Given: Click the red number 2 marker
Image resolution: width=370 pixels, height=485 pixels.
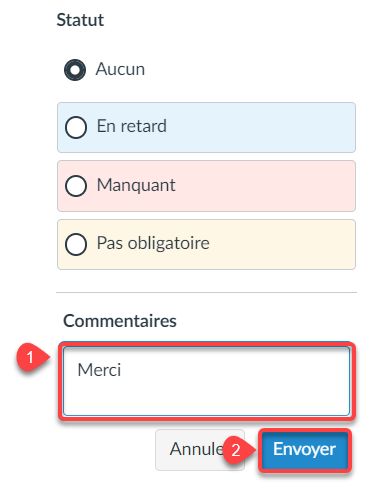Looking at the screenshot, I should pos(236,450).
